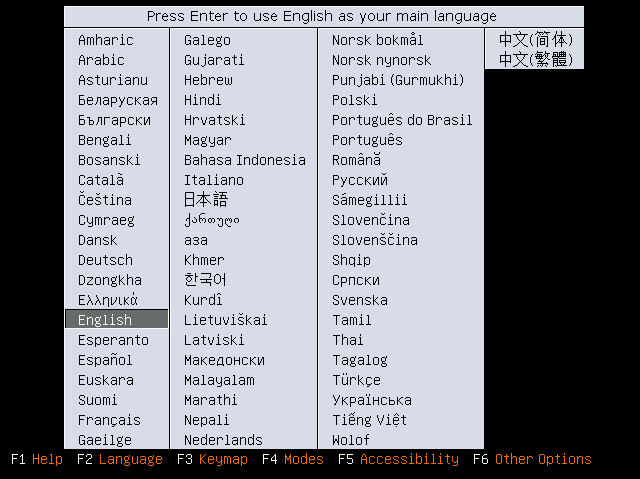Image resolution: width=640 pixels, height=479 pixels.
Task: Open the F2 Language menu
Action: (119, 459)
